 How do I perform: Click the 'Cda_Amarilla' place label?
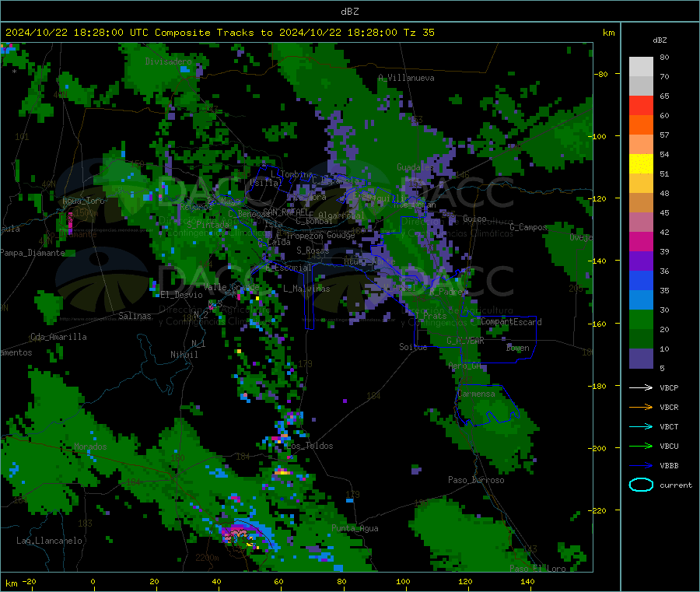tap(58, 337)
